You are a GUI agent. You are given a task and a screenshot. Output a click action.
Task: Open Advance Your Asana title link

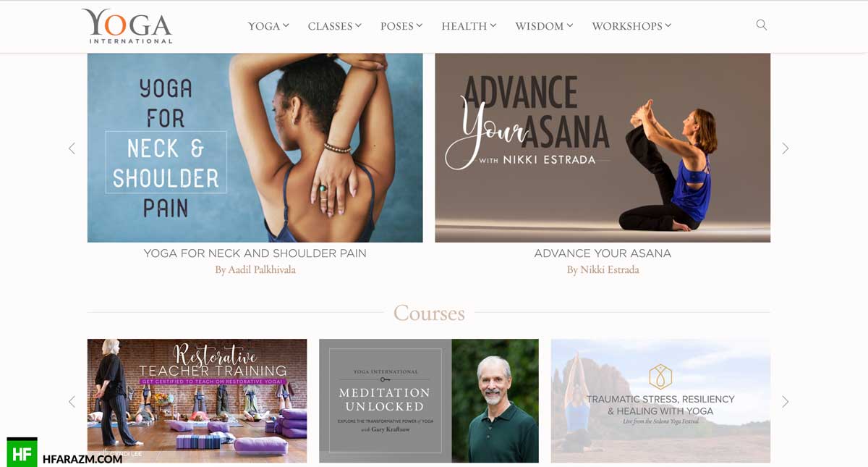(603, 253)
